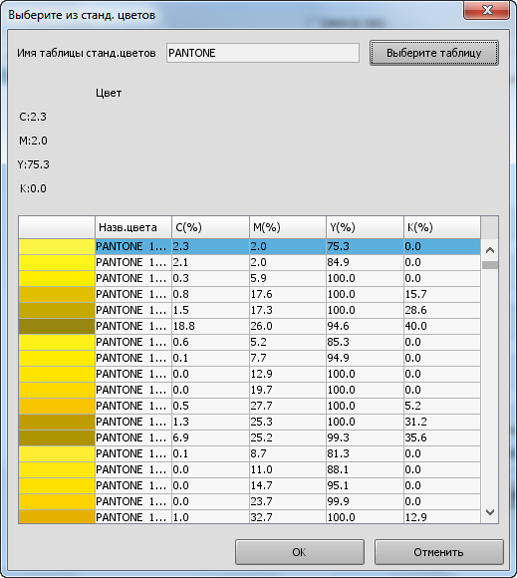Screen dimensions: 517x578
Task: Click the C value 18.8 cell
Action: [x=210, y=326]
